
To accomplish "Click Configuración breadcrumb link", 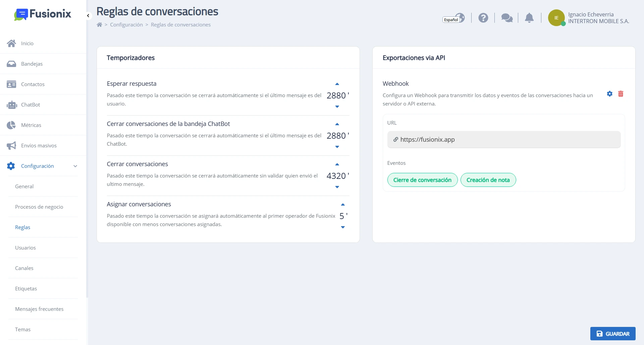I will [x=126, y=24].
